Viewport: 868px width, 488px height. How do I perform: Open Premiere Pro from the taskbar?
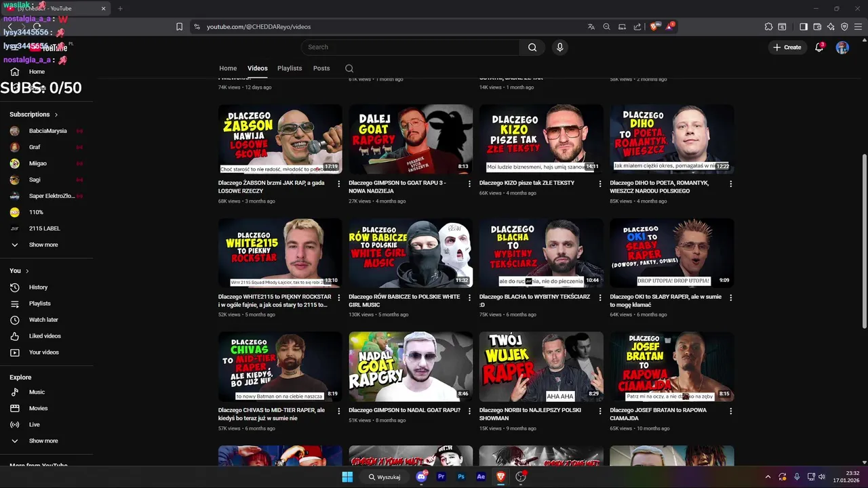[x=441, y=476]
